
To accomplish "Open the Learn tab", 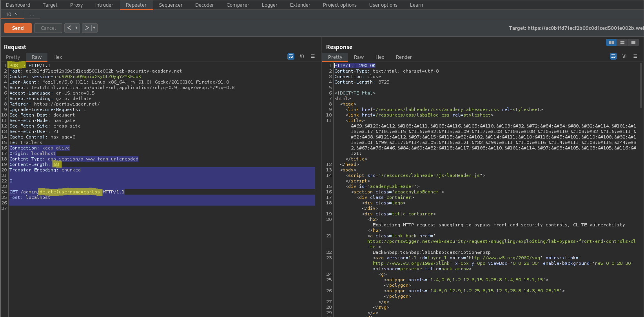I will tap(416, 5).
